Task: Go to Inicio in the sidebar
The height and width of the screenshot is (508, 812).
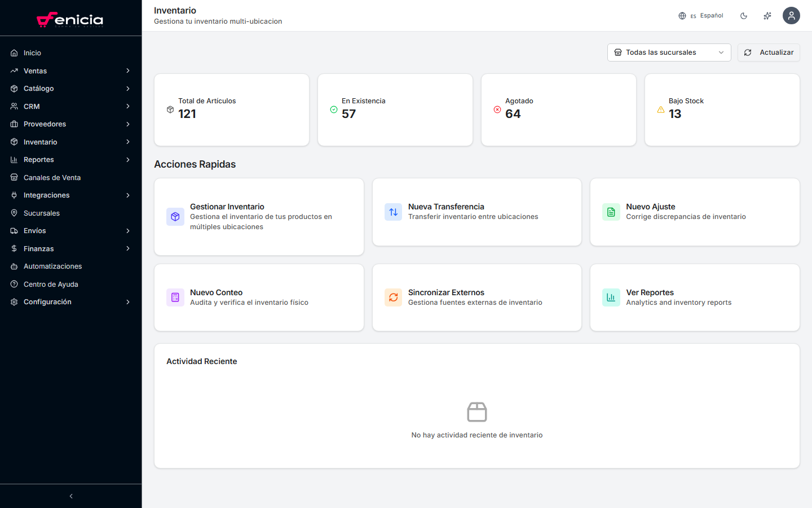Action: coord(32,53)
